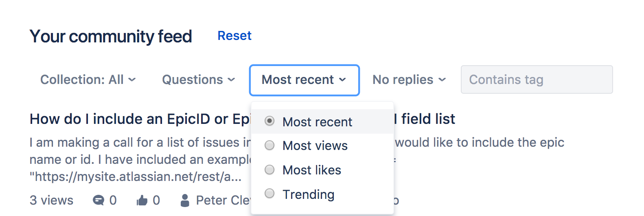Select the Trending radio option
Viewport: 644px width, 216px height.
coord(269,193)
